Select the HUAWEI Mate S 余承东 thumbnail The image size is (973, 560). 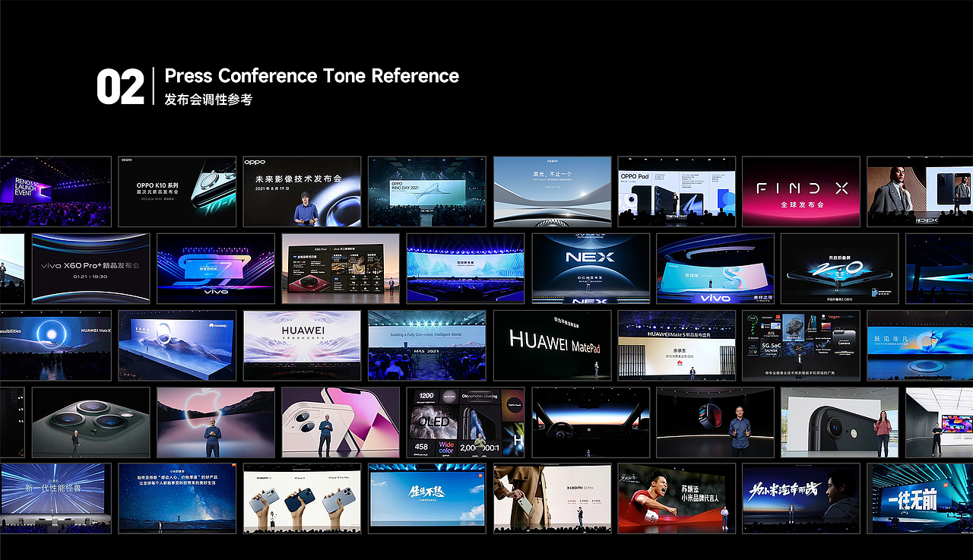677,346
